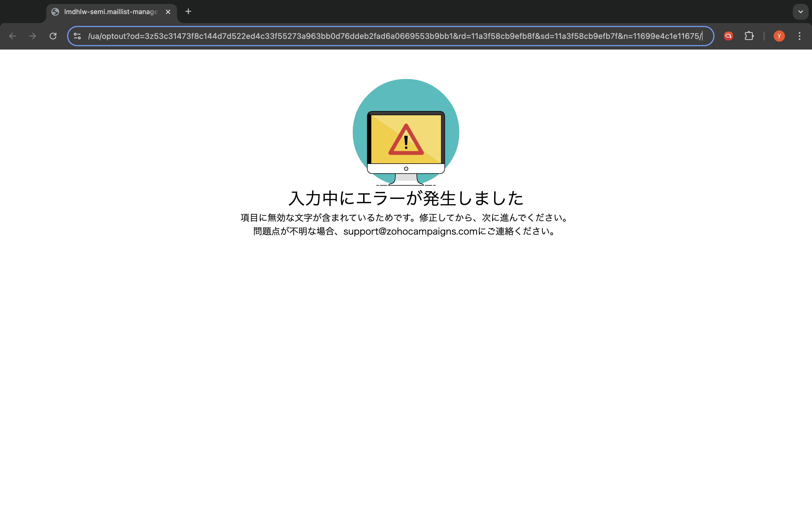The height and width of the screenshot is (507, 812).
Task: Click in the URL address bar
Action: click(392, 36)
